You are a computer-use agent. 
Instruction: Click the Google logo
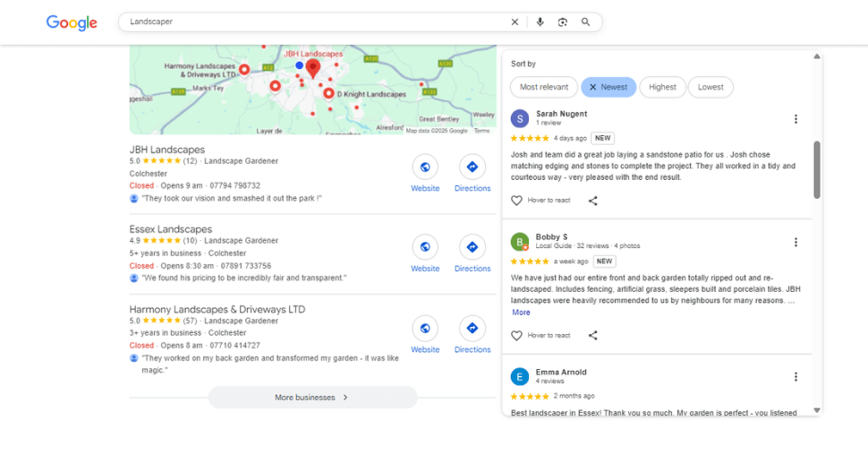72,22
